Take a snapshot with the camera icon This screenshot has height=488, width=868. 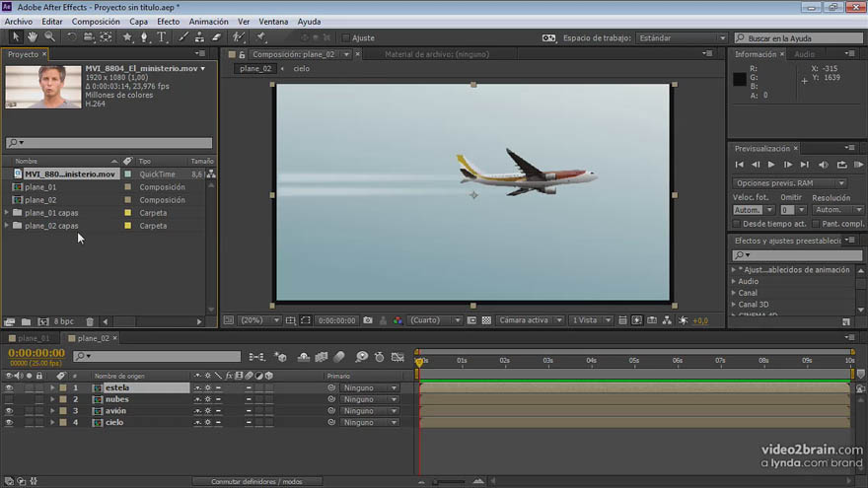coord(368,320)
